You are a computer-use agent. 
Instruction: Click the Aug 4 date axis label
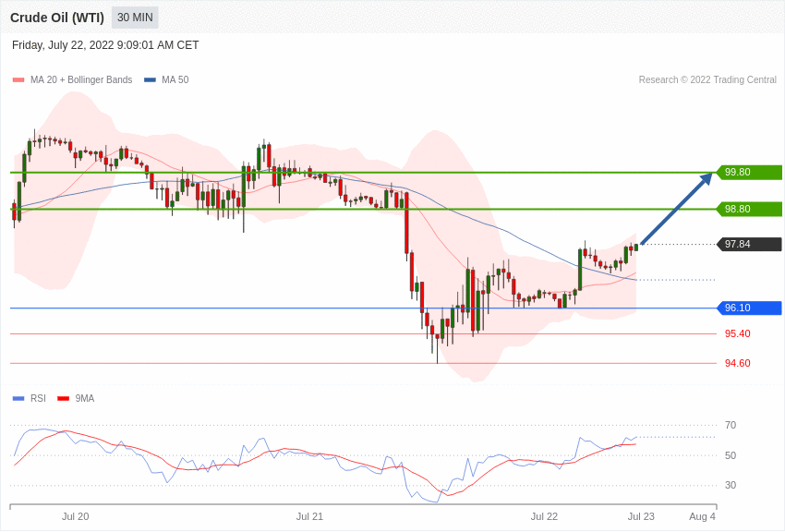(703, 516)
